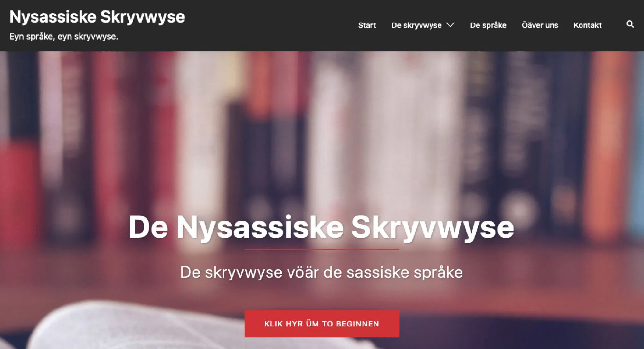Navigate to the Kontakt page

click(x=588, y=25)
